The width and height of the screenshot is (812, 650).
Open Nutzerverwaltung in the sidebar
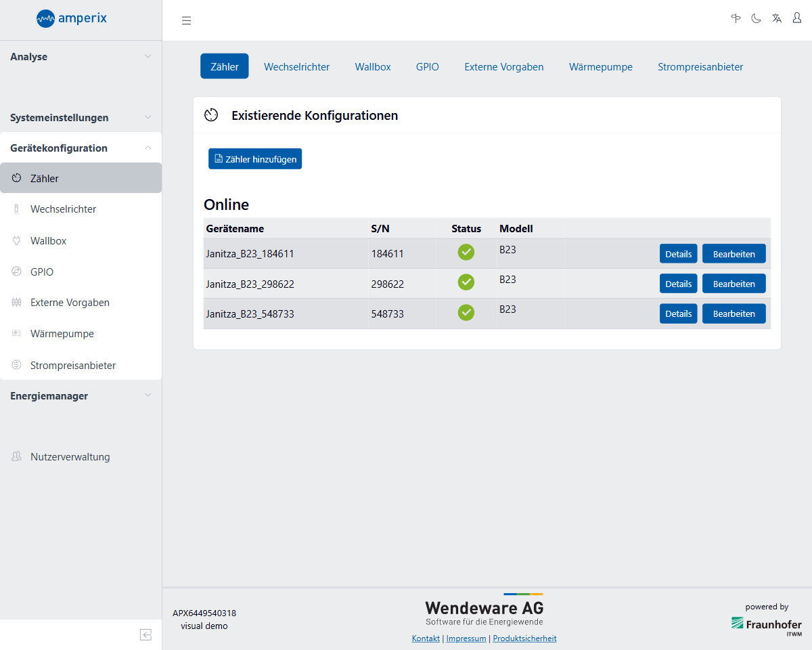pos(70,457)
